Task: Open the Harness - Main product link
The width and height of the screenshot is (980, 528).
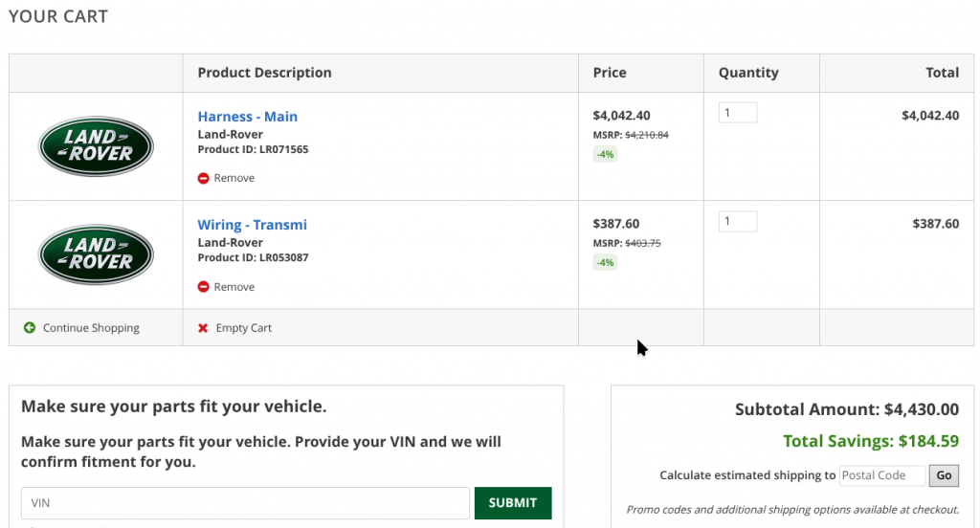Action: (248, 117)
